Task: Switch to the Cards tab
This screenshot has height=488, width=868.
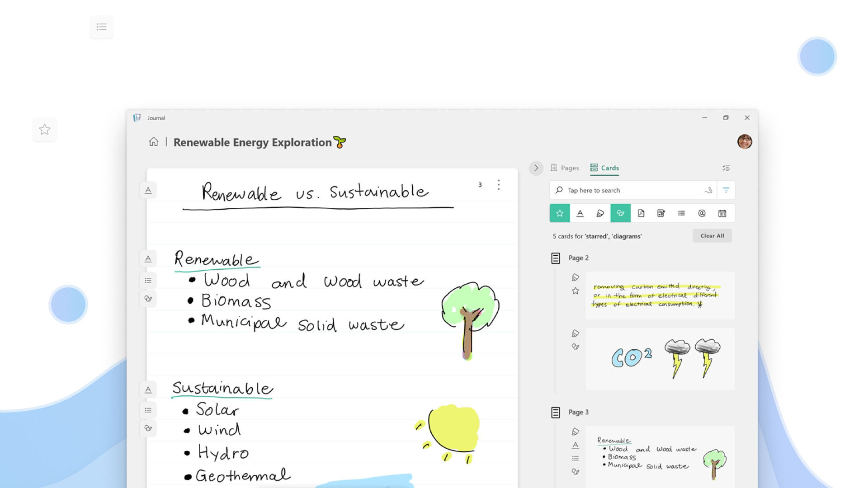Action: pos(604,168)
